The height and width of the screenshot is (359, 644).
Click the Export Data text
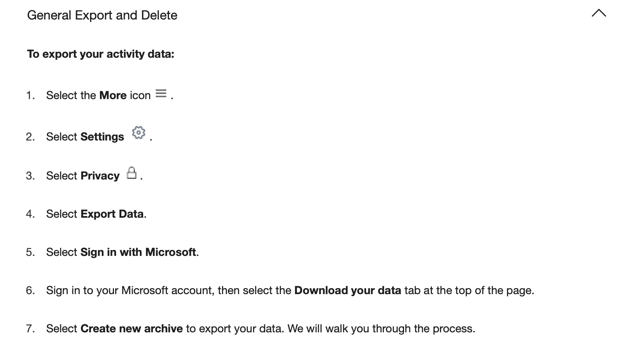point(112,214)
